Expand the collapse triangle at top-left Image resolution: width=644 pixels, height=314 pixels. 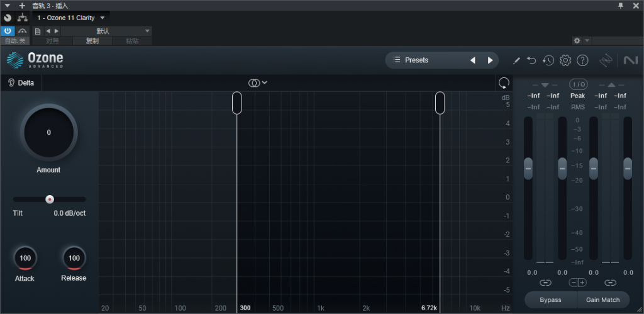pos(8,6)
